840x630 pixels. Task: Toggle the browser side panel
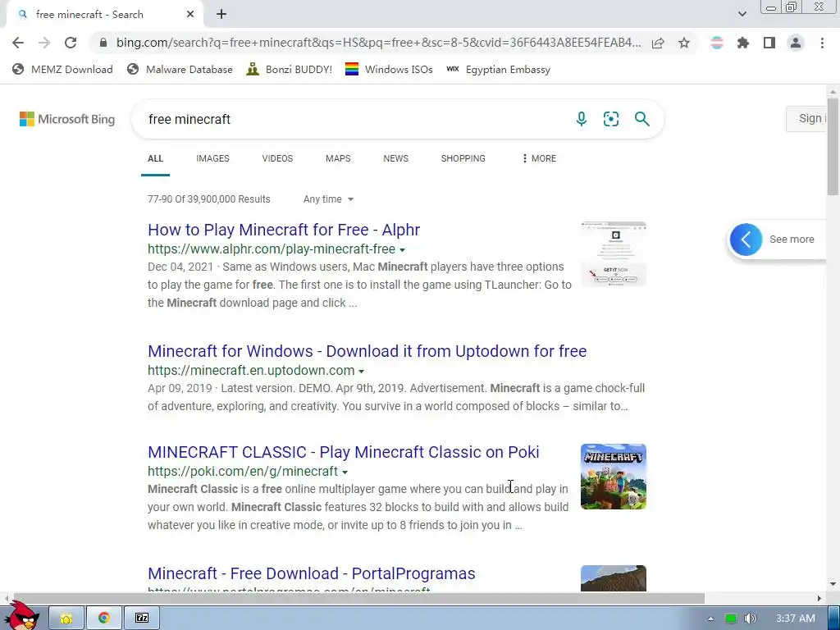tap(769, 43)
